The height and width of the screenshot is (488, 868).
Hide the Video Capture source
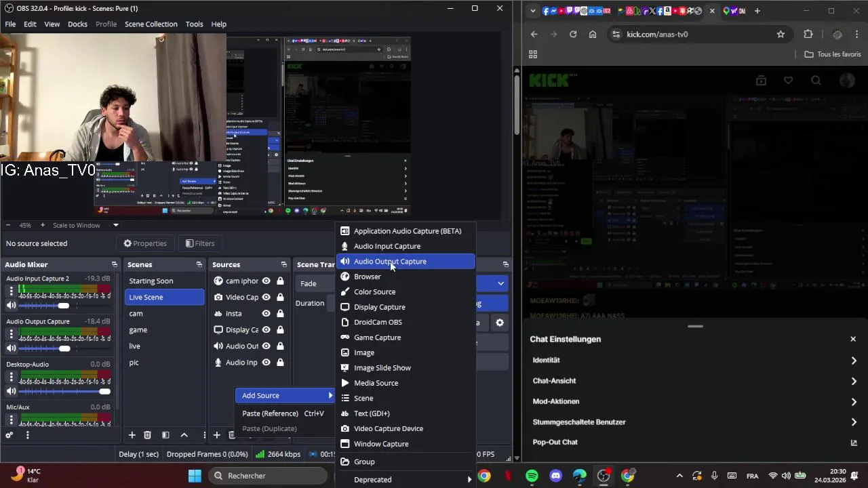tap(266, 297)
